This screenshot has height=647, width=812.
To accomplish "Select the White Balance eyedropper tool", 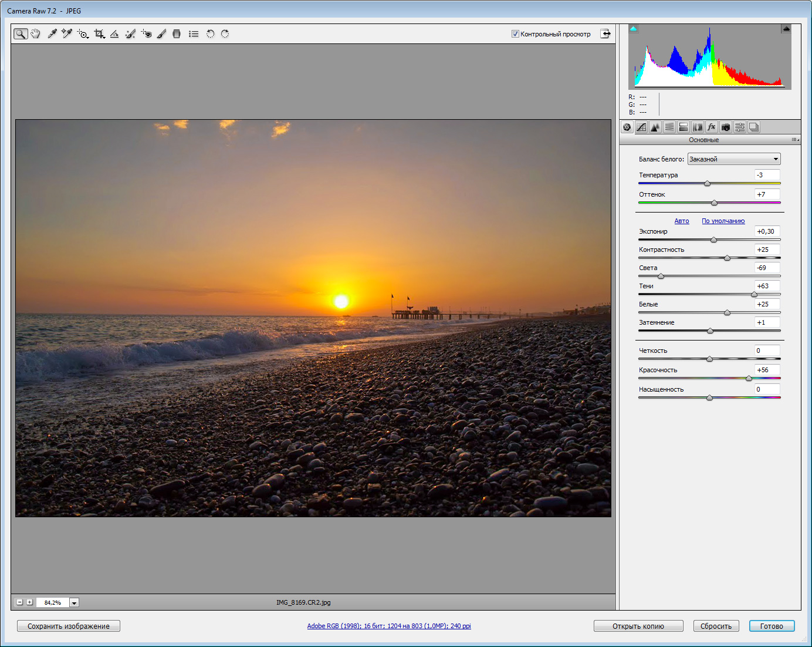I will click(52, 34).
